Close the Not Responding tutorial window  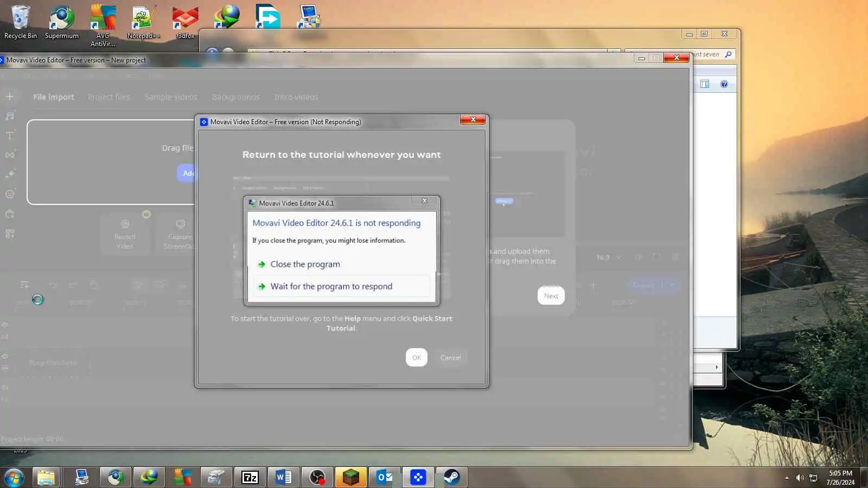click(x=473, y=119)
